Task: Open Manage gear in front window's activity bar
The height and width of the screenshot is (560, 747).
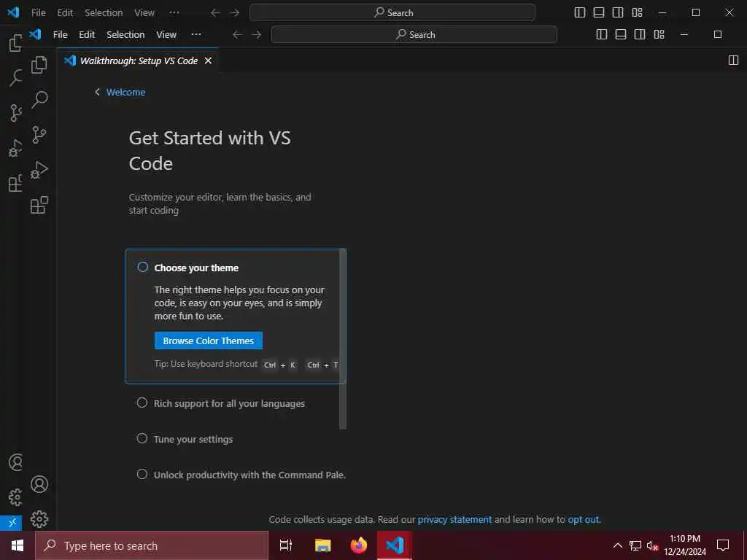Action: pyautogui.click(x=39, y=519)
